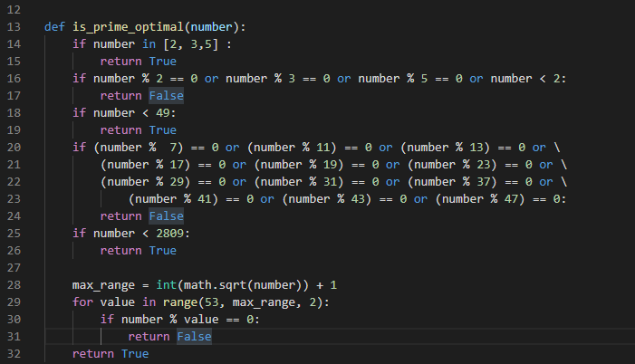Click '(number % 23)' on line 21
The image size is (635, 364).
point(452,165)
